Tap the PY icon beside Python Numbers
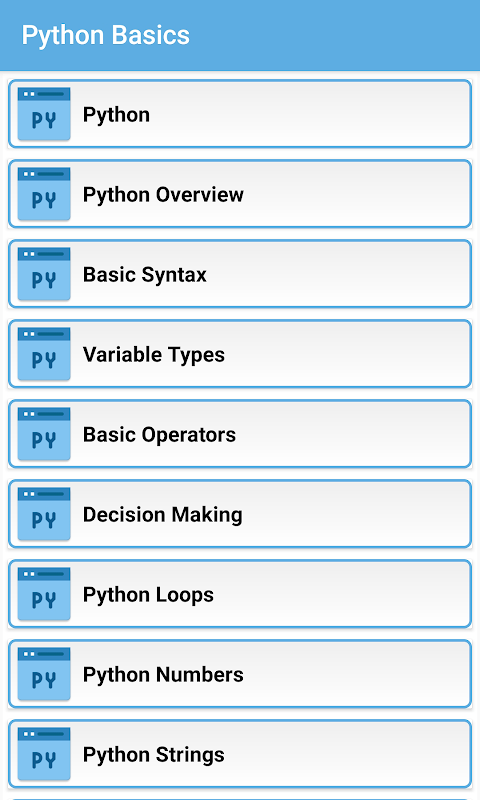The width and height of the screenshot is (480, 800). coord(44,674)
